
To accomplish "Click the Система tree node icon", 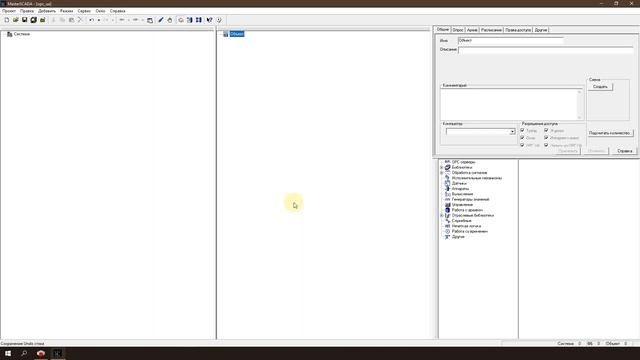I will click(x=10, y=34).
